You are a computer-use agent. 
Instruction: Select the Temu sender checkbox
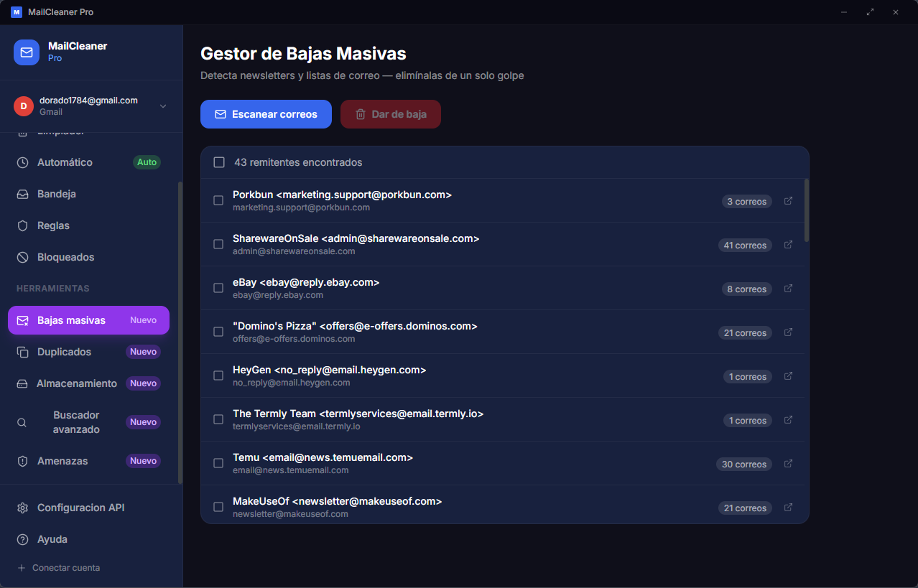click(x=218, y=463)
